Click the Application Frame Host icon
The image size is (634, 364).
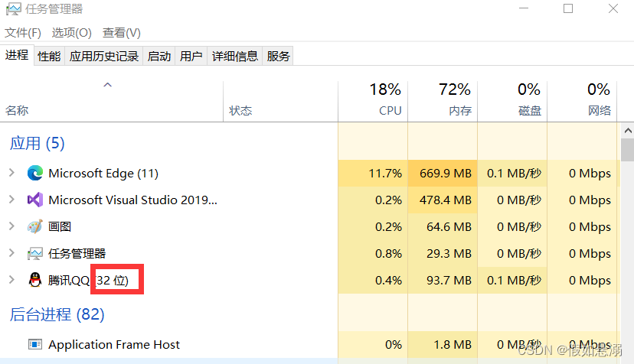(35, 344)
